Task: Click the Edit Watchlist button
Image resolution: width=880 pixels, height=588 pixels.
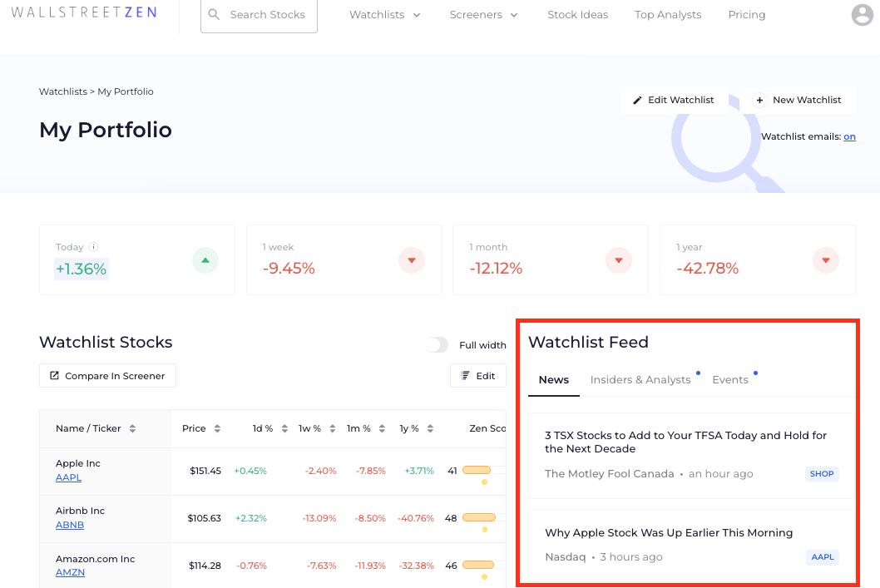Action: [x=674, y=100]
